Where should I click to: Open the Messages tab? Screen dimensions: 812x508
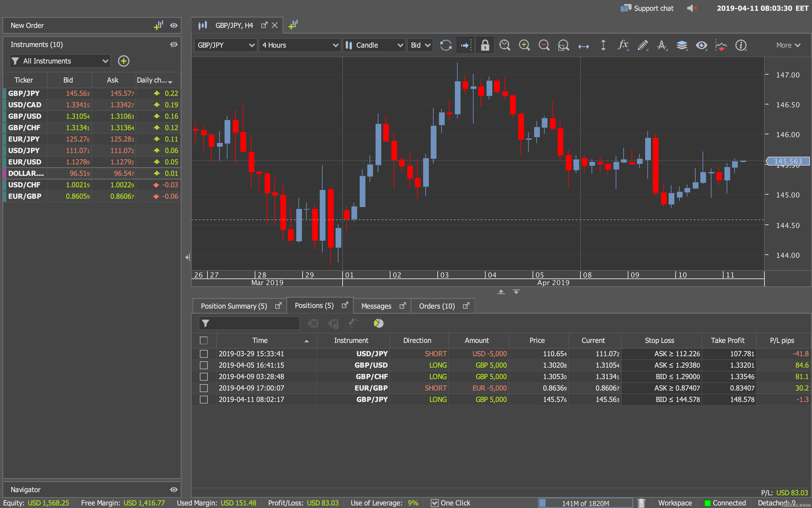click(382, 306)
